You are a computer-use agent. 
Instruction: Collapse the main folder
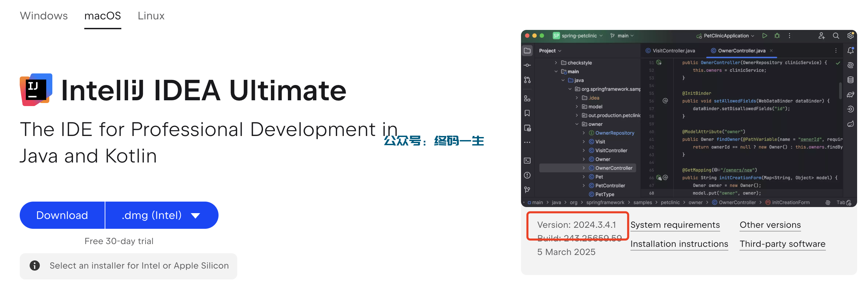point(556,72)
